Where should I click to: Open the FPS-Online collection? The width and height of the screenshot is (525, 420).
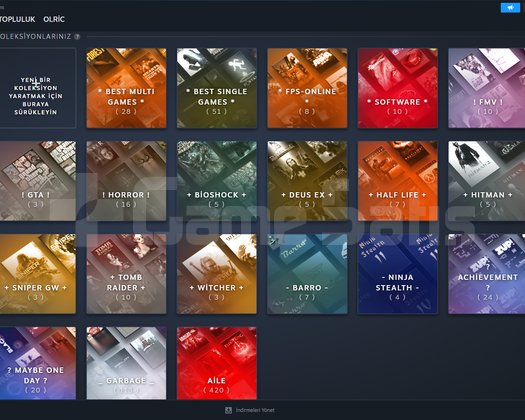tap(307, 88)
